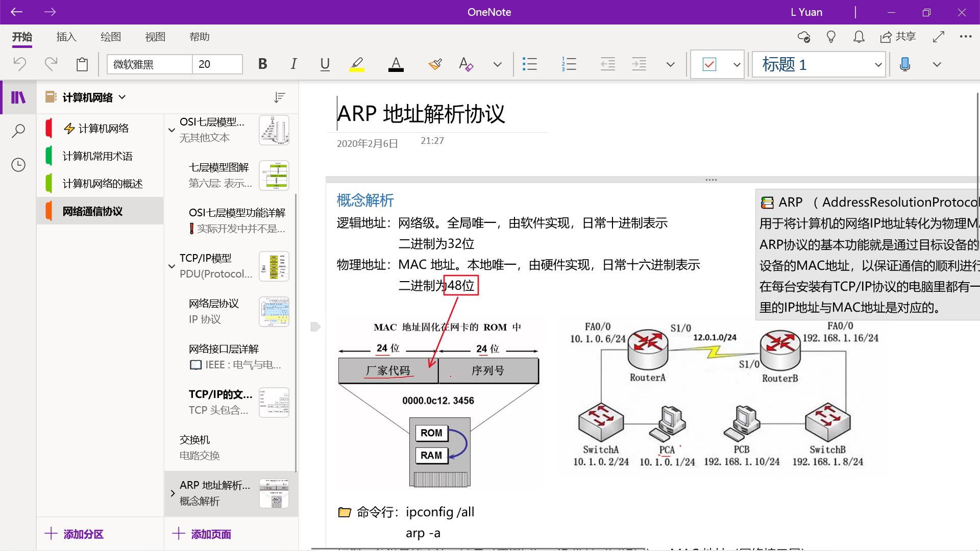Sync the notebook now

[804, 37]
